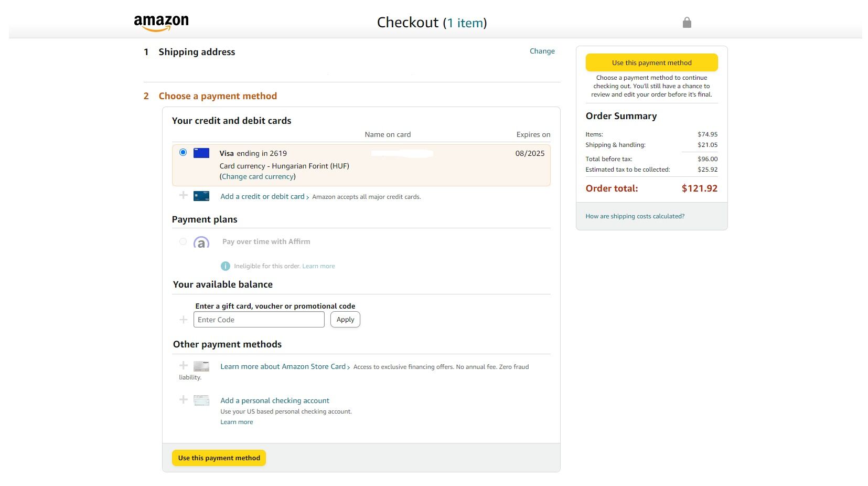Image resolution: width=868 pixels, height=486 pixels.
Task: Click the secure checkout padlock icon
Action: (x=687, y=23)
